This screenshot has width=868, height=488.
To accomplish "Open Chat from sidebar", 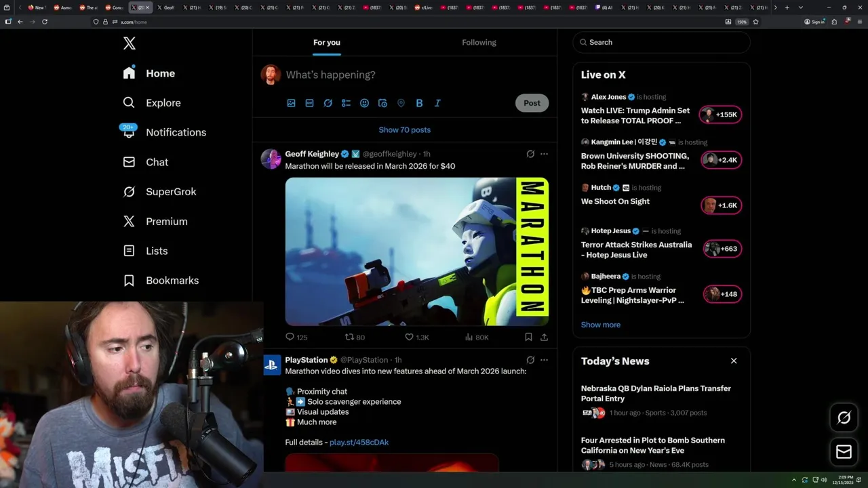I will tap(145, 162).
